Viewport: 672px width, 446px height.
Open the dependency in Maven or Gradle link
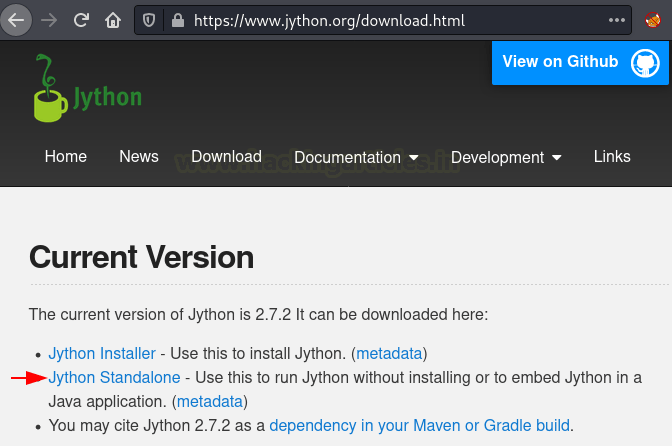(x=420, y=425)
